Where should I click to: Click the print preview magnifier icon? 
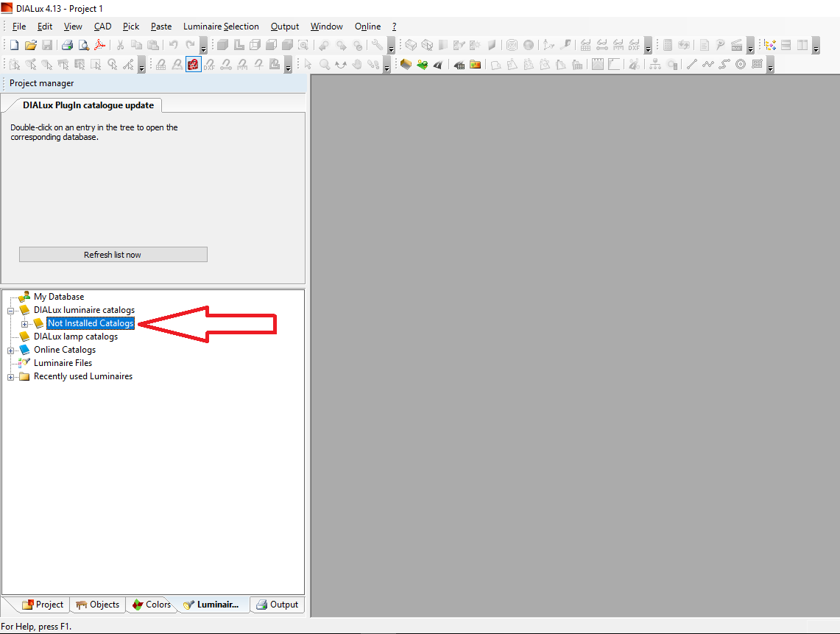(x=84, y=46)
